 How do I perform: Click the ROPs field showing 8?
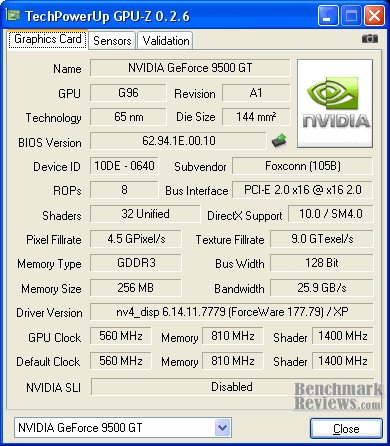[124, 190]
